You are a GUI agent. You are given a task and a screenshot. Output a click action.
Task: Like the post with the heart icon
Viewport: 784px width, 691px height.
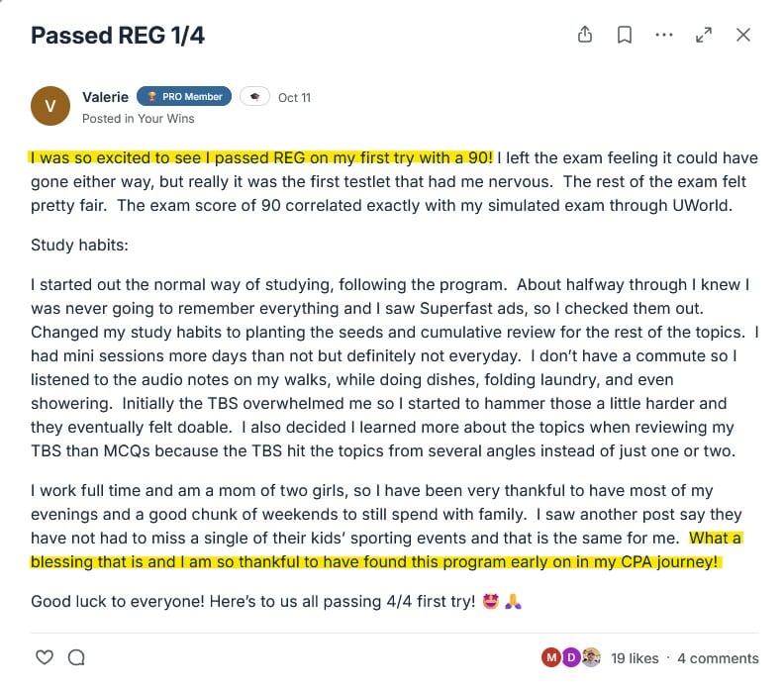click(44, 657)
